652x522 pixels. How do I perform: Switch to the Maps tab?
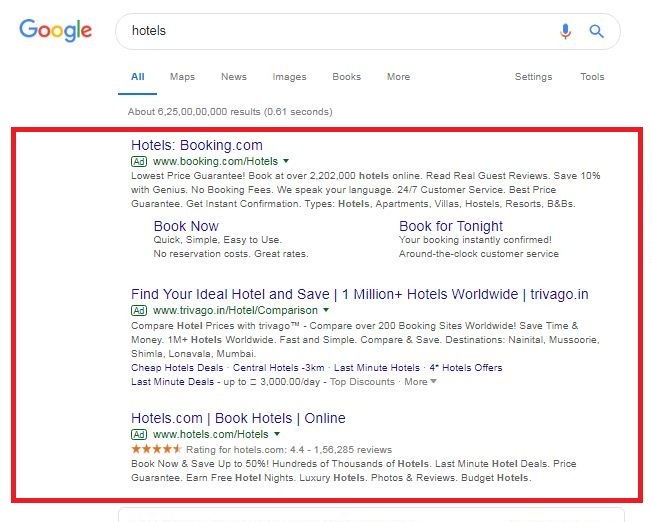coord(182,77)
